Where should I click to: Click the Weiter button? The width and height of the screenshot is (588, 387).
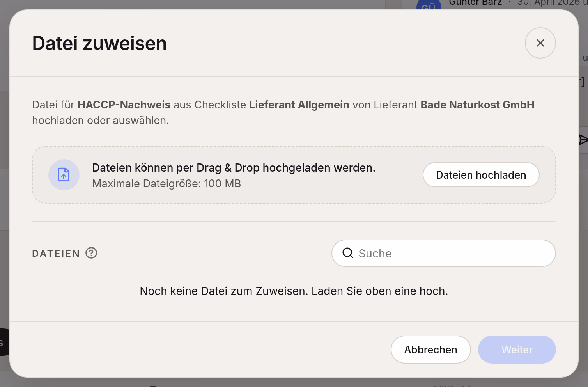pos(517,350)
